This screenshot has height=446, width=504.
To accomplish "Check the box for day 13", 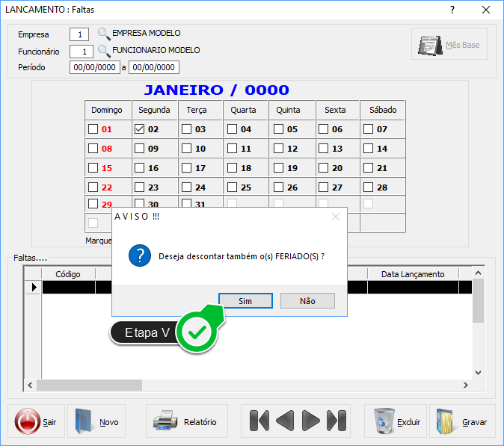I will 322,148.
